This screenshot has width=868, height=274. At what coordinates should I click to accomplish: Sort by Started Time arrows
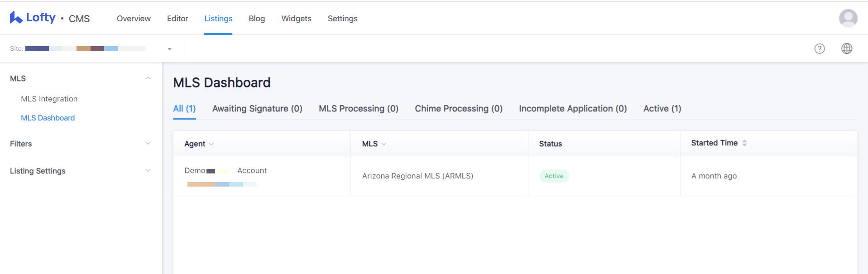pyautogui.click(x=744, y=143)
